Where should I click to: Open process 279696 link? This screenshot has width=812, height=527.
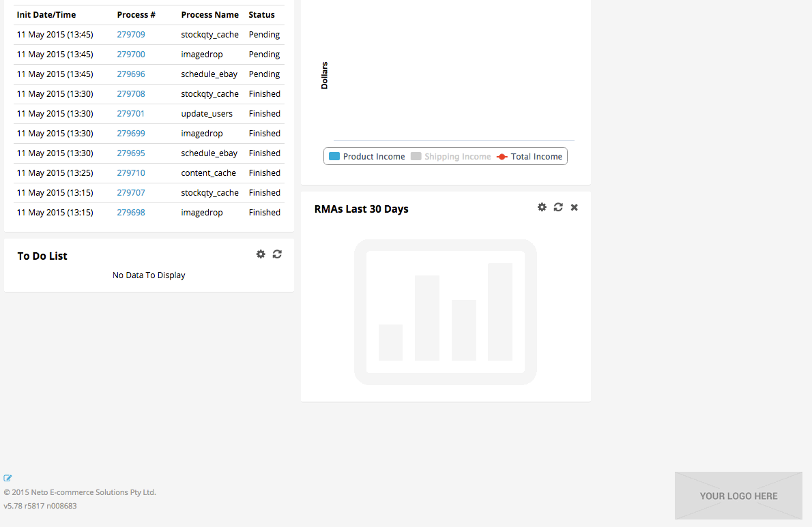[x=131, y=74]
